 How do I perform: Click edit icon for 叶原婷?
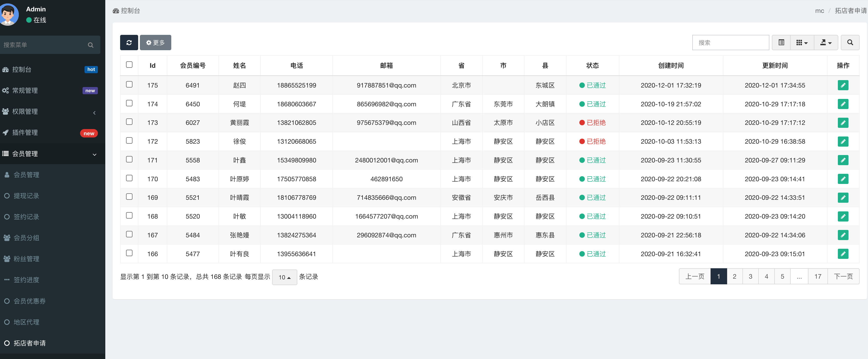843,179
